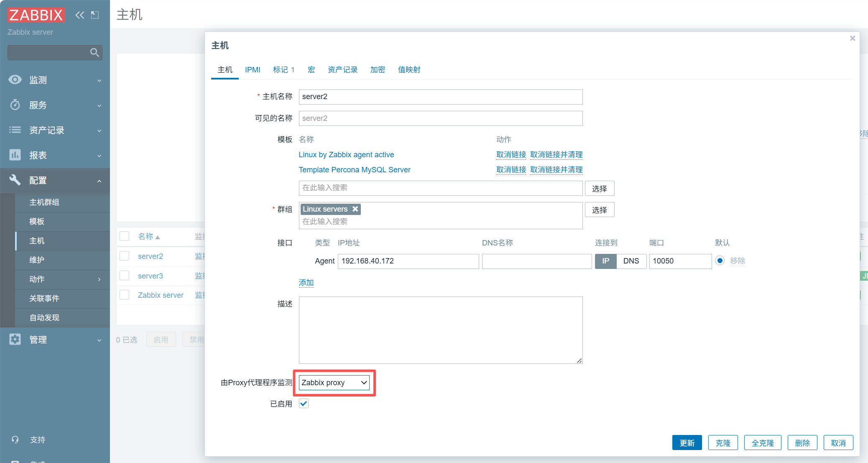The width and height of the screenshot is (868, 463).
Task: Open the 值映射 tab
Action: (409, 70)
